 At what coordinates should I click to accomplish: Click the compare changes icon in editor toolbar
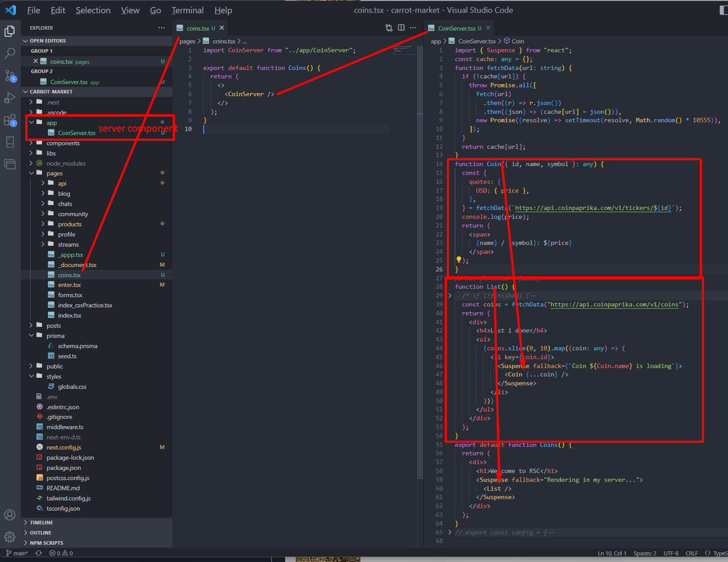(389, 28)
